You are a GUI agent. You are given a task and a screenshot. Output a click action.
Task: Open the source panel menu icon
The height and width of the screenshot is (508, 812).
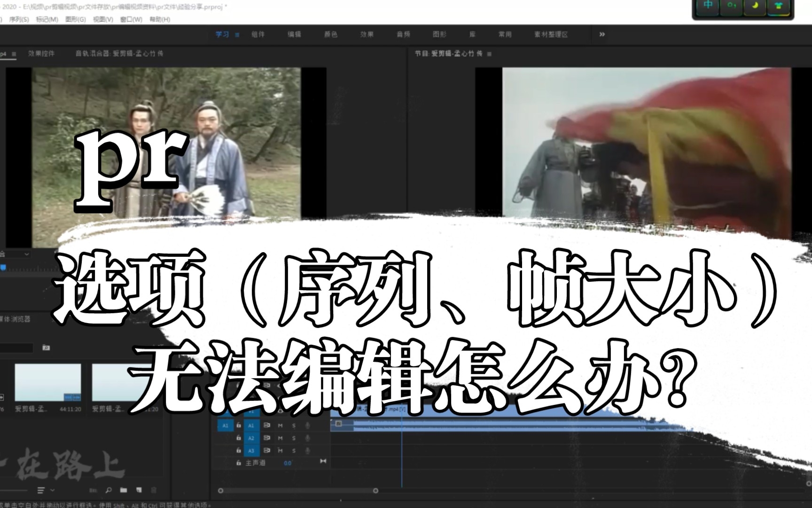coord(14,54)
